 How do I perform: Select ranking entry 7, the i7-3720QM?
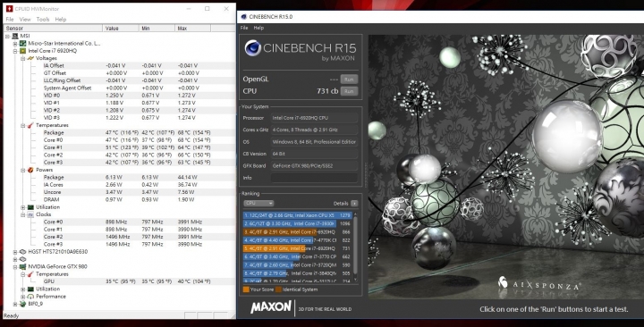point(297,265)
